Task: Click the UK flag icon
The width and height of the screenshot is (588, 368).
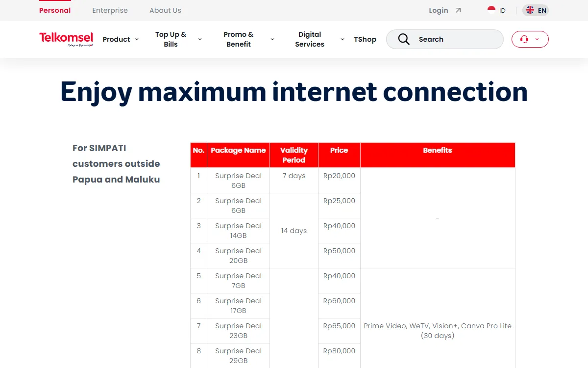Action: (x=530, y=10)
